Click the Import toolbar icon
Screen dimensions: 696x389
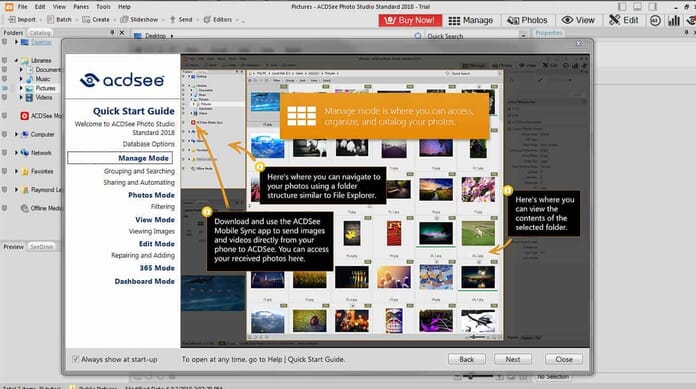[22, 20]
